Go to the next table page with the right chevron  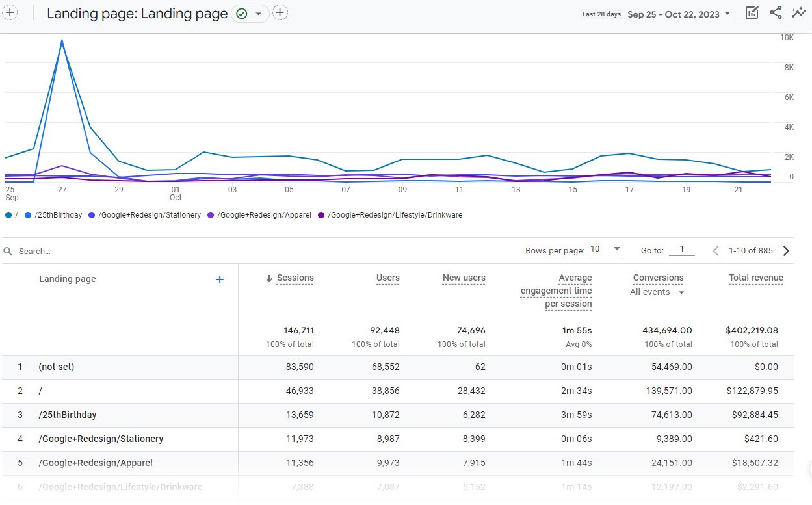point(786,250)
